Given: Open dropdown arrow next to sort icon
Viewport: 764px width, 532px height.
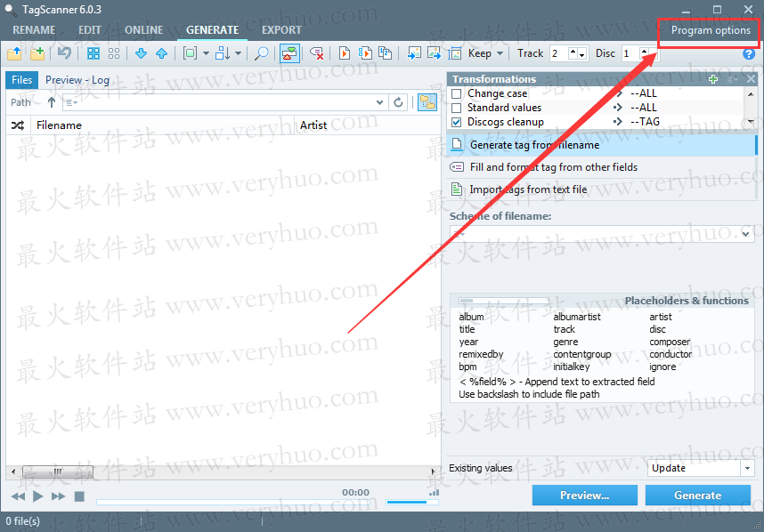Looking at the screenshot, I should click(x=239, y=53).
